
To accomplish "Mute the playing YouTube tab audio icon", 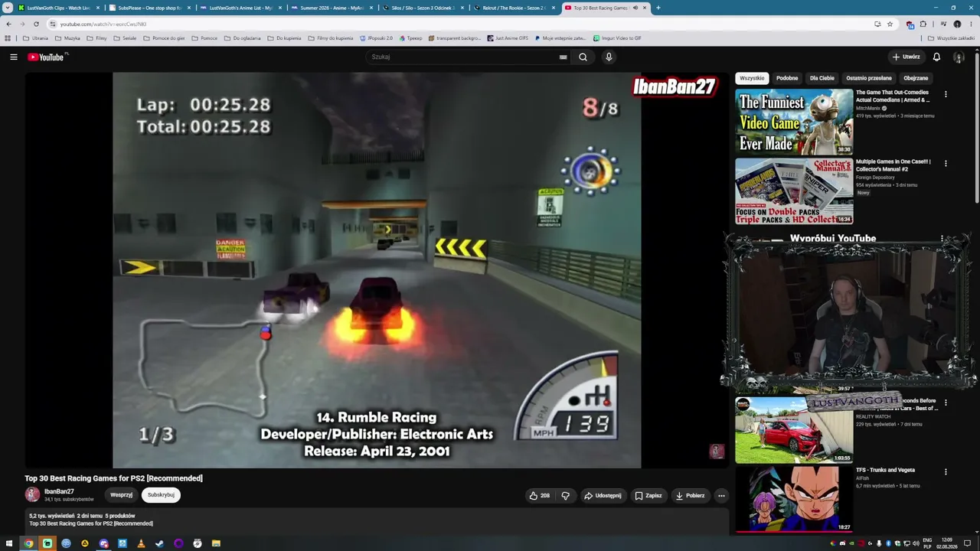I will tap(635, 8).
